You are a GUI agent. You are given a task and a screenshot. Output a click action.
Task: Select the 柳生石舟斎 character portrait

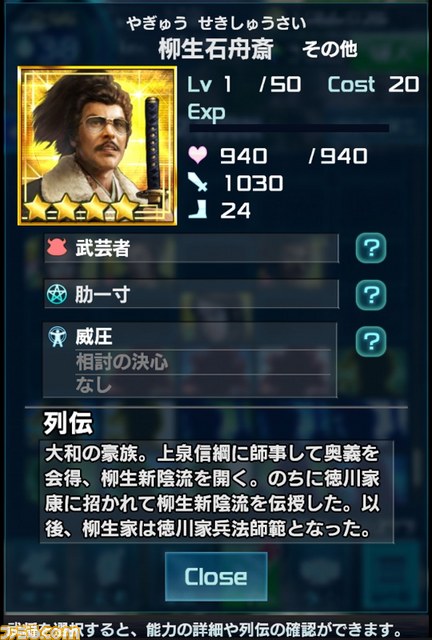tap(98, 146)
